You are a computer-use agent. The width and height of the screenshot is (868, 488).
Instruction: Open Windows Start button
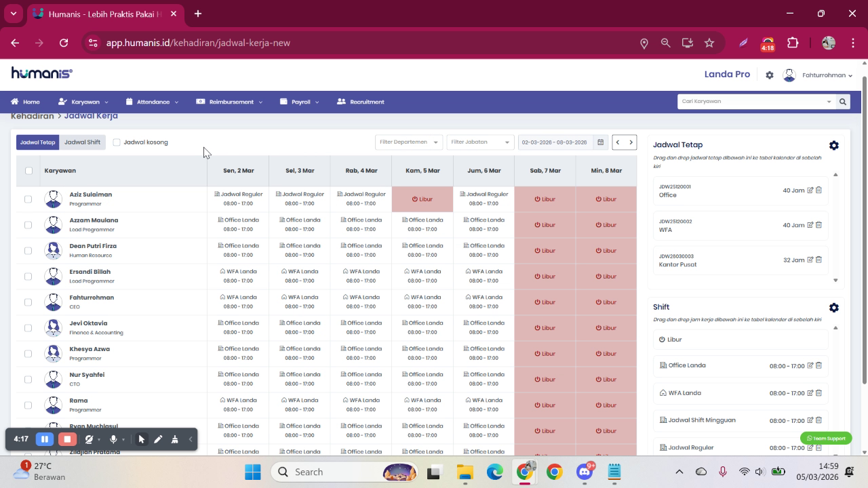pyautogui.click(x=253, y=472)
